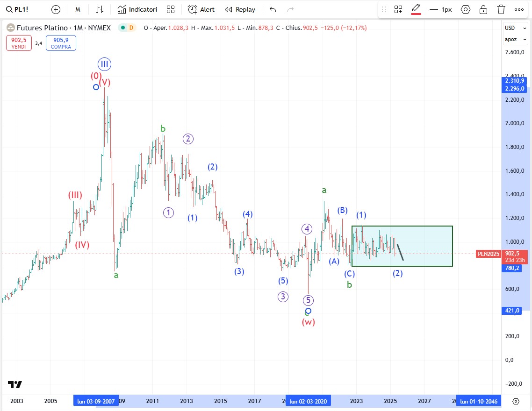Lock the selected drawing
Viewport: 532px width, 411px height.
click(483, 9)
